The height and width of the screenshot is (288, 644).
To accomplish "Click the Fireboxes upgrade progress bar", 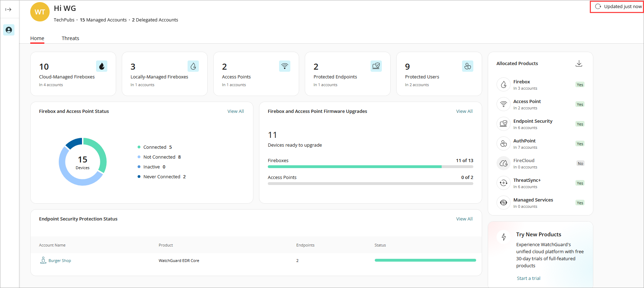I will tap(371, 167).
